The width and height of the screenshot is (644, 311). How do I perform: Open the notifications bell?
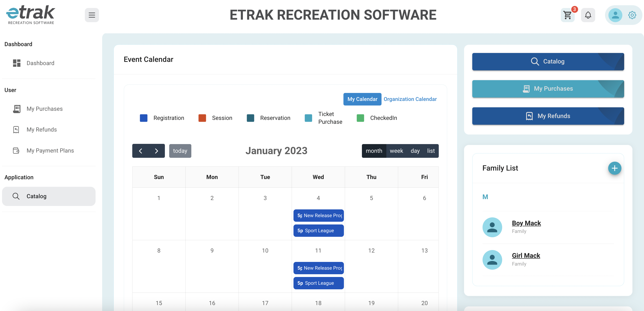pyautogui.click(x=588, y=15)
